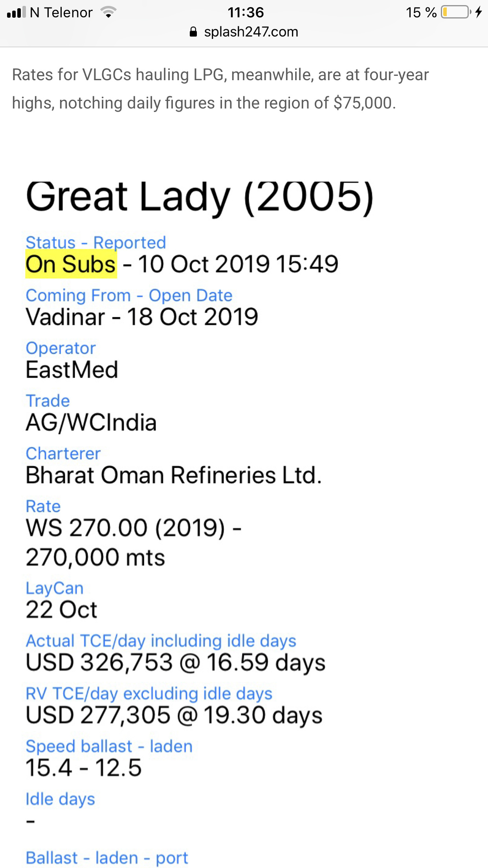Image resolution: width=488 pixels, height=868 pixels.
Task: Click the Rate label
Action: (x=43, y=506)
